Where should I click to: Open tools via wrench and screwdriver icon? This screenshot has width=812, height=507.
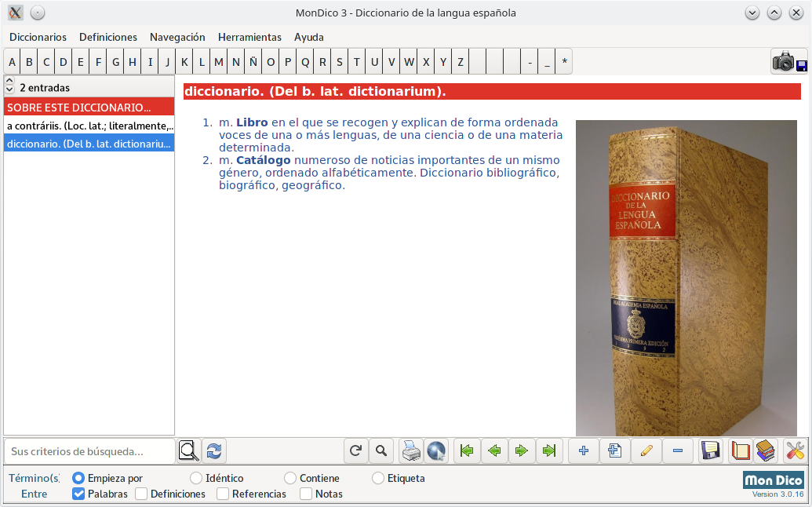point(795,450)
